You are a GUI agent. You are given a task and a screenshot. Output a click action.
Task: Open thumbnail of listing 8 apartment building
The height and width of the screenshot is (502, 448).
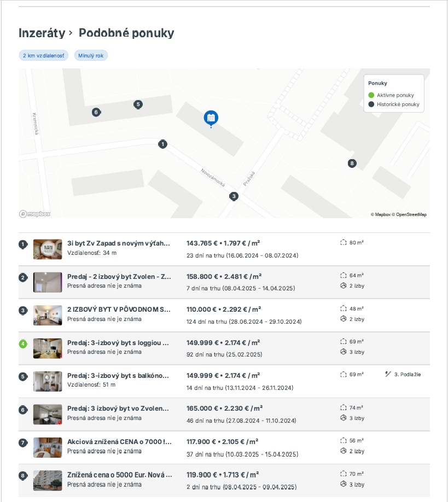[48, 480]
